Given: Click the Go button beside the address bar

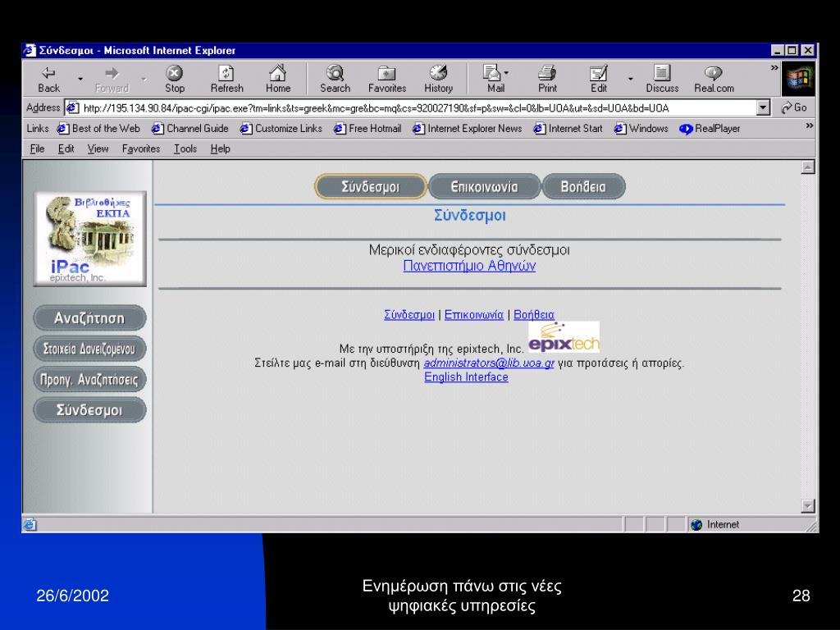Looking at the screenshot, I should tap(794, 107).
